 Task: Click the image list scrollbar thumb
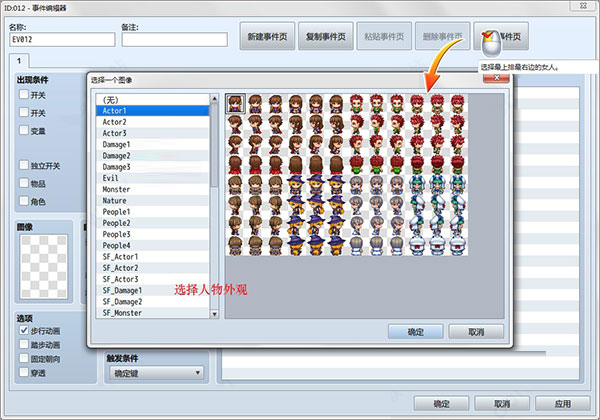[x=215, y=145]
